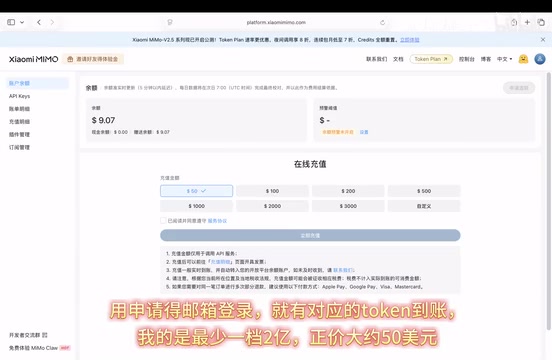Select 账户余额 in the left sidebar

pos(37,83)
